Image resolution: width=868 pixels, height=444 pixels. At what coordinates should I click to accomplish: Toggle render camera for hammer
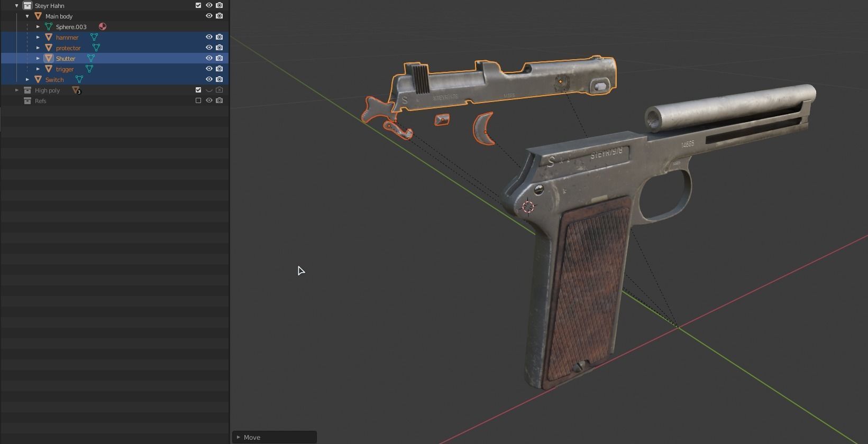pos(220,37)
